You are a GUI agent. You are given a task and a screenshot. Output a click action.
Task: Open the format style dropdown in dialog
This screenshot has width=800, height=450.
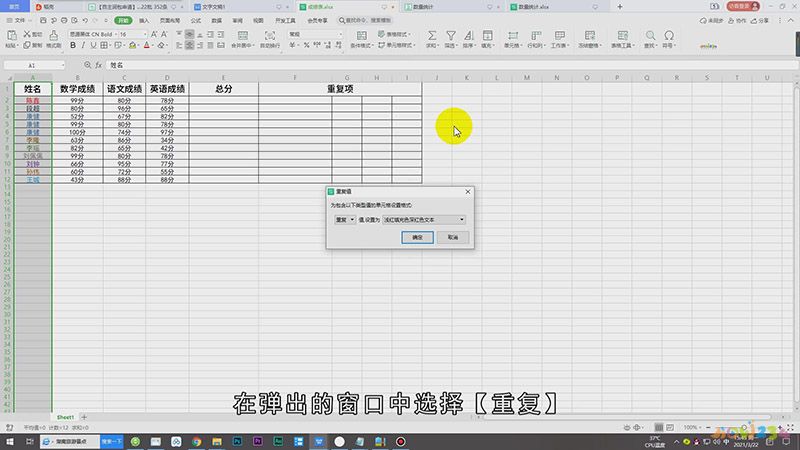pos(424,219)
